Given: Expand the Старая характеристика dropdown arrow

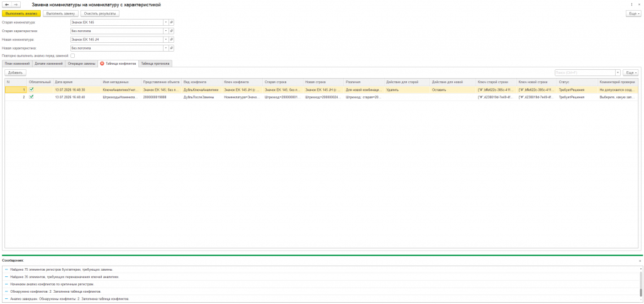Looking at the screenshot, I should coord(166,31).
